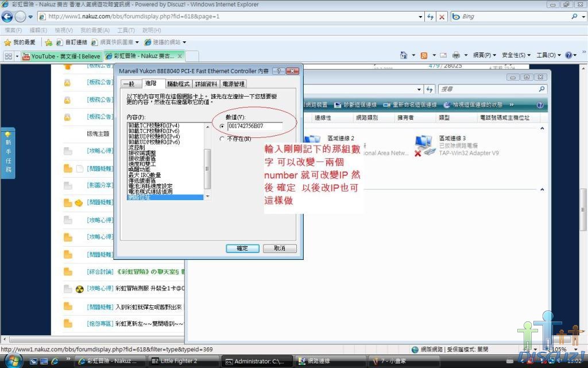
Task: Click the Bing search magnifier icon
Action: click(574, 17)
